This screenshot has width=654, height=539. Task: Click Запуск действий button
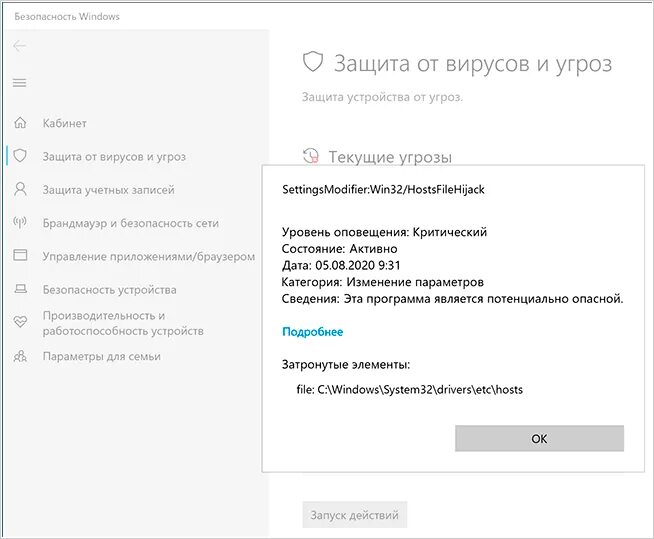(355, 515)
